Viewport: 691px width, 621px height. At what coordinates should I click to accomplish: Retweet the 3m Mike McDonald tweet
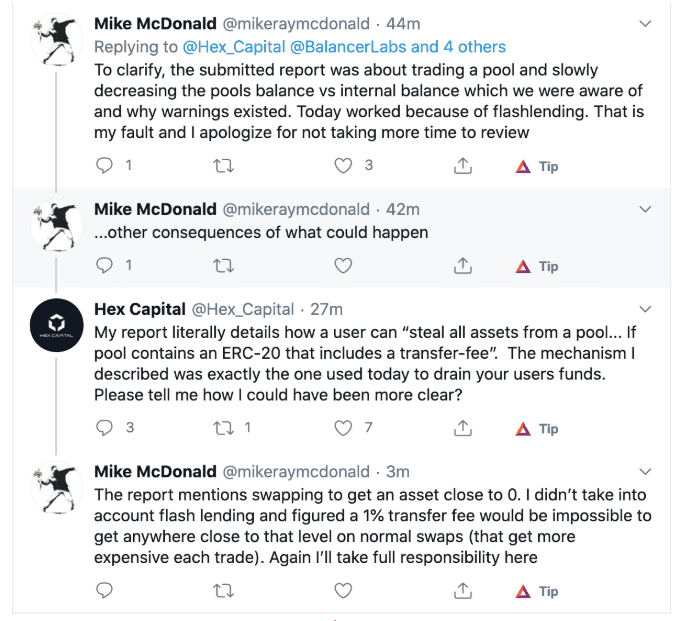coord(223,591)
